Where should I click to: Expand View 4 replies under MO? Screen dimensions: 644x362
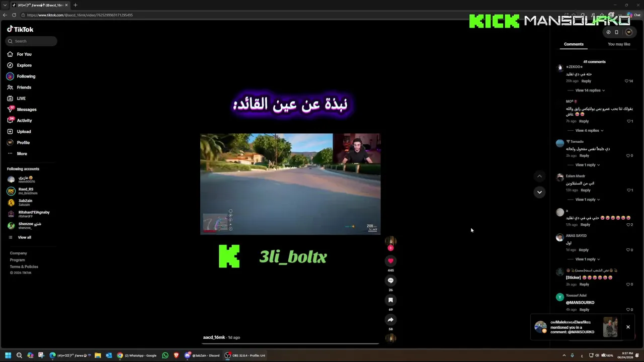click(x=589, y=131)
